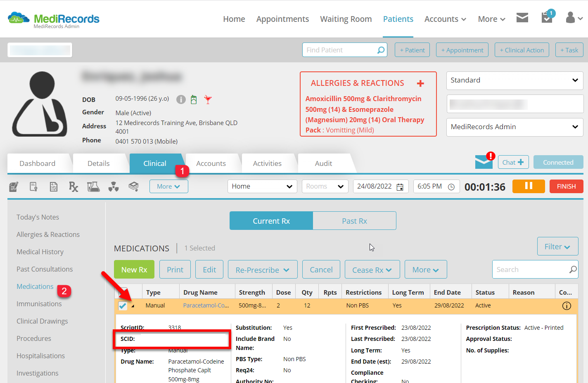Pause the consultation timer
Viewport: 588px width, 383px height.
(x=529, y=186)
